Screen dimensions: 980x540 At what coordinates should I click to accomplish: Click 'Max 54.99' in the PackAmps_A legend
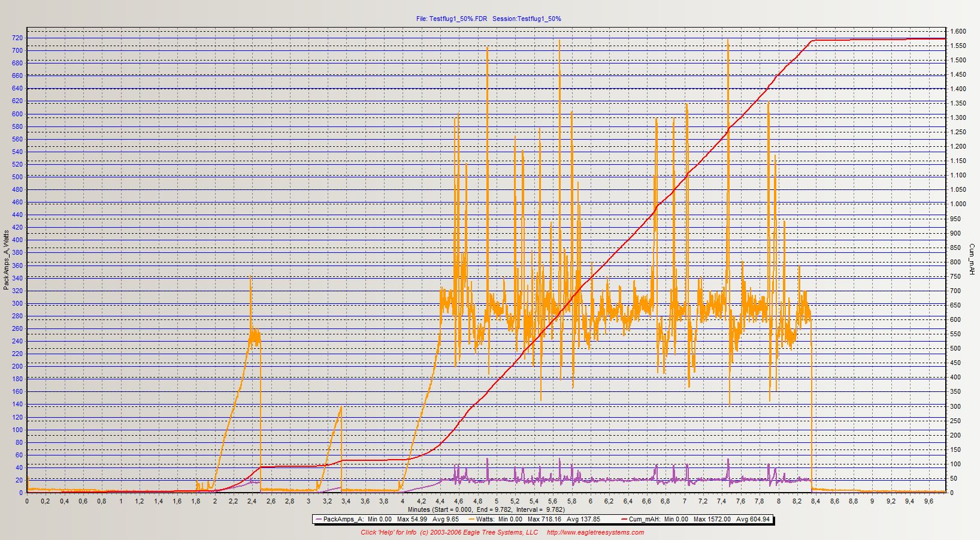(412, 519)
